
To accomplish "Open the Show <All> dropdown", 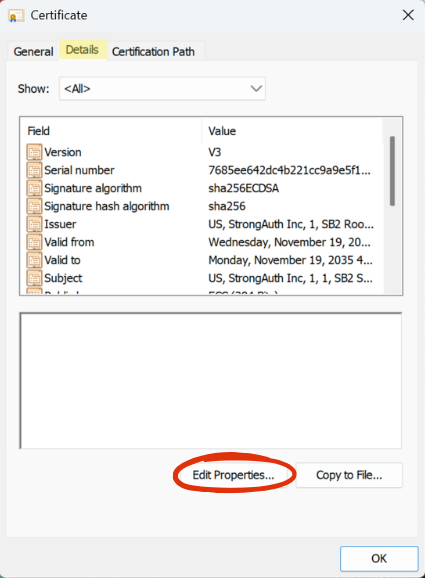I will click(162, 88).
